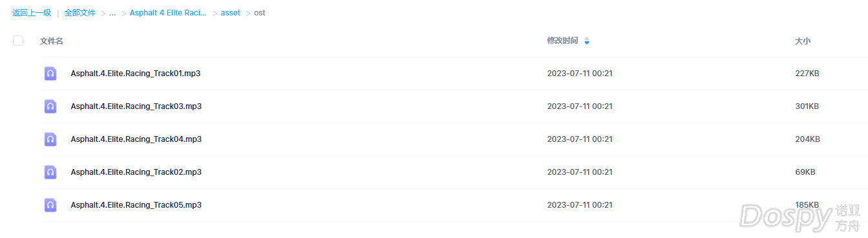868x238 pixels.
Task: Select Asphalt.4.Elite.Racing_Track02.mp3 file name
Action: coord(136,172)
